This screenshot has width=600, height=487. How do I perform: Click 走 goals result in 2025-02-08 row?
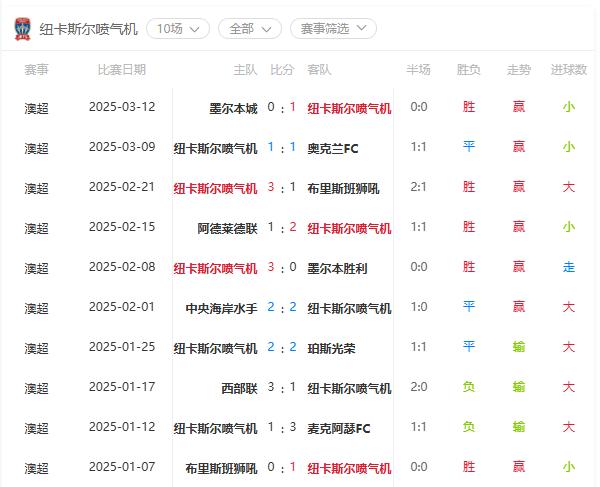pyautogui.click(x=569, y=267)
